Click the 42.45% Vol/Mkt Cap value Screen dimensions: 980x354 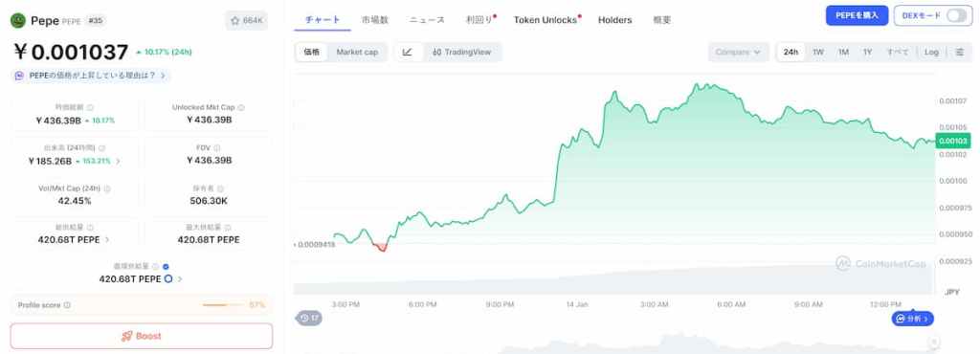pyautogui.click(x=75, y=201)
